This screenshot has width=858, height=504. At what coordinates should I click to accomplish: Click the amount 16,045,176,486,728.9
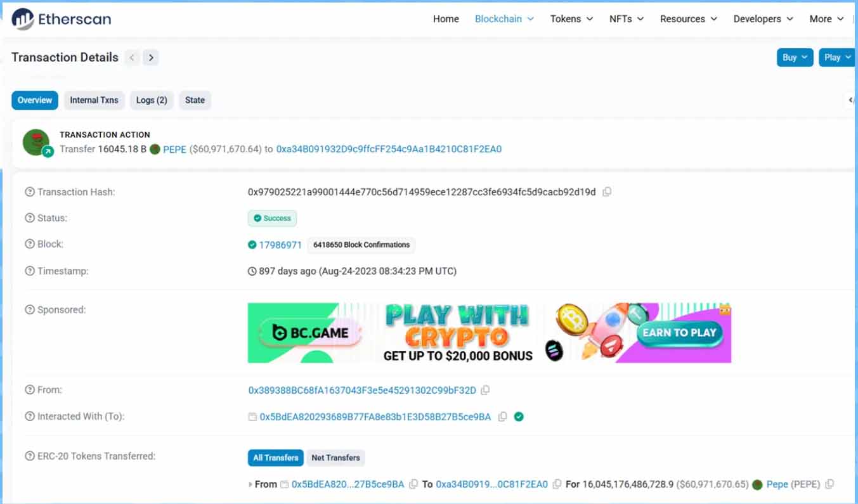tap(627, 484)
